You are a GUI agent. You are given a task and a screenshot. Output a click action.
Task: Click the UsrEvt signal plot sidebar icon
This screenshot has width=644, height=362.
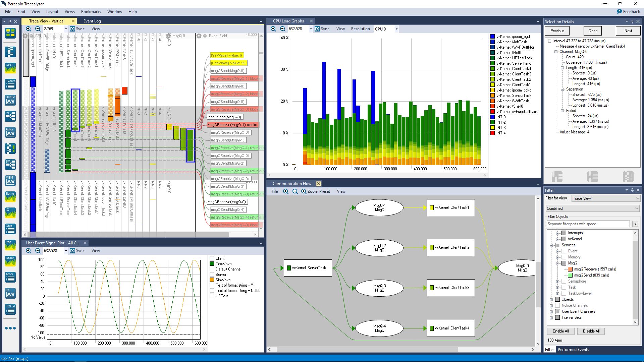point(10,100)
